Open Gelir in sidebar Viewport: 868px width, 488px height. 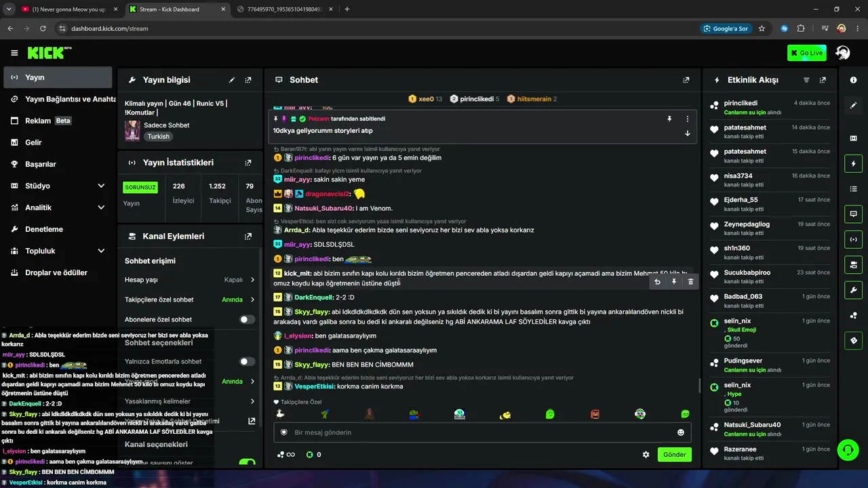[58, 142]
